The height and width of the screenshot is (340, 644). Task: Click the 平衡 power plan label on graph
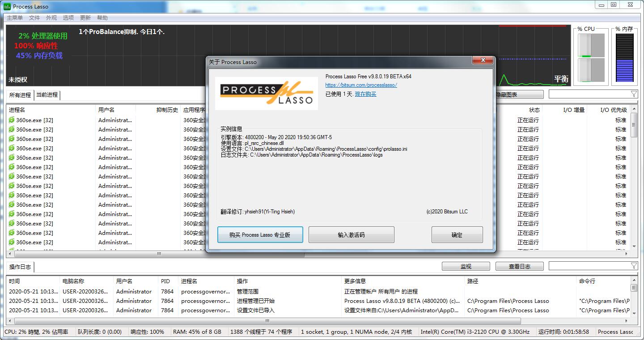coord(561,79)
